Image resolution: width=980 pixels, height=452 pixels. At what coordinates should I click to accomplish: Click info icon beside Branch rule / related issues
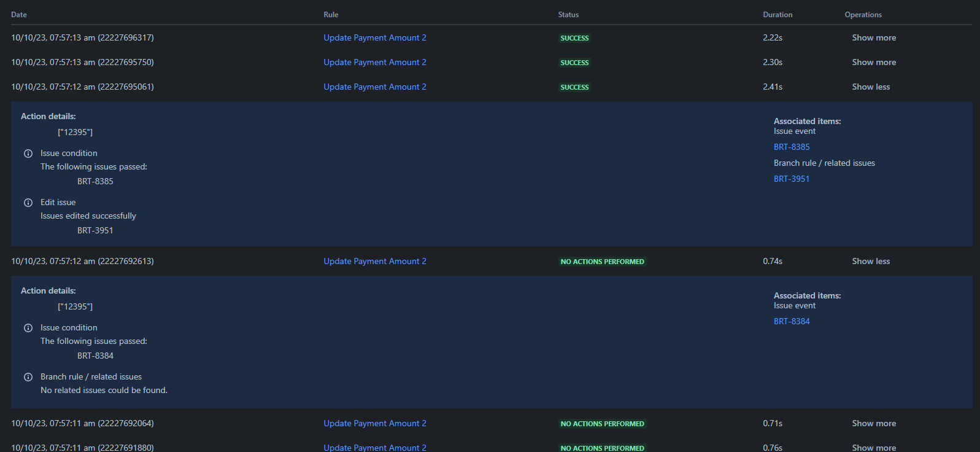pos(28,377)
